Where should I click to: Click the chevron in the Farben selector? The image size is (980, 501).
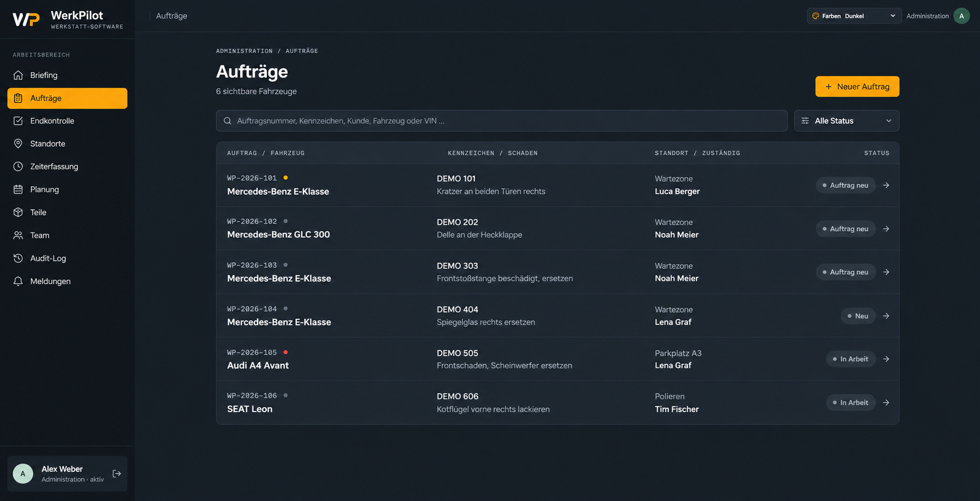[x=893, y=16]
